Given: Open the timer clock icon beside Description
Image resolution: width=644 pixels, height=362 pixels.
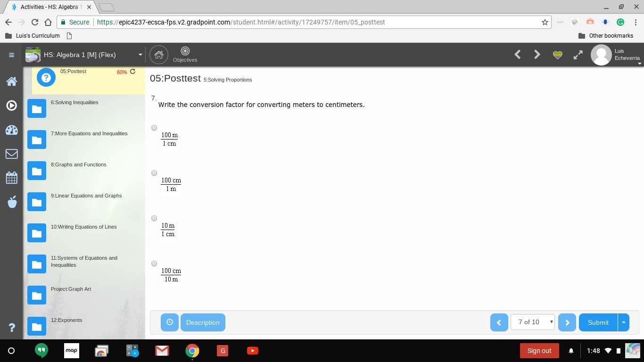Looking at the screenshot, I should click(x=170, y=322).
